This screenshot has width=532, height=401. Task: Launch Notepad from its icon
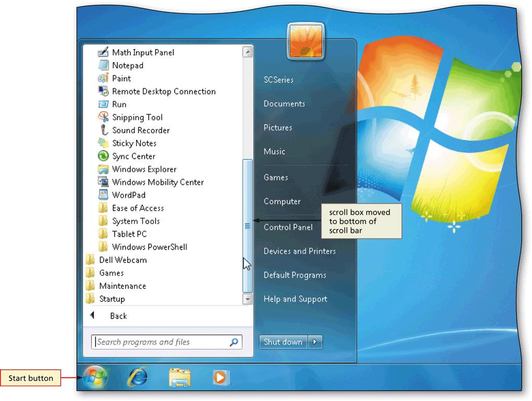pyautogui.click(x=103, y=65)
